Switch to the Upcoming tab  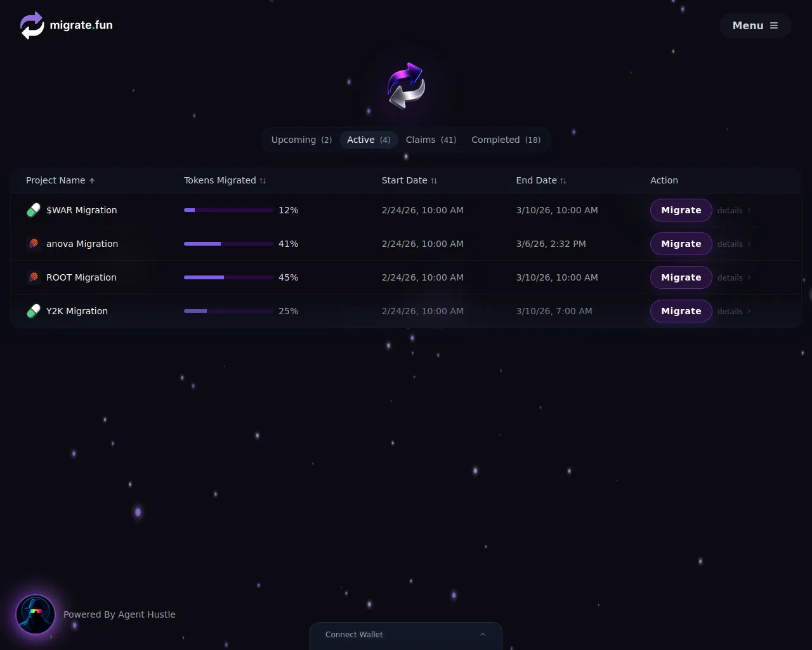tap(301, 140)
